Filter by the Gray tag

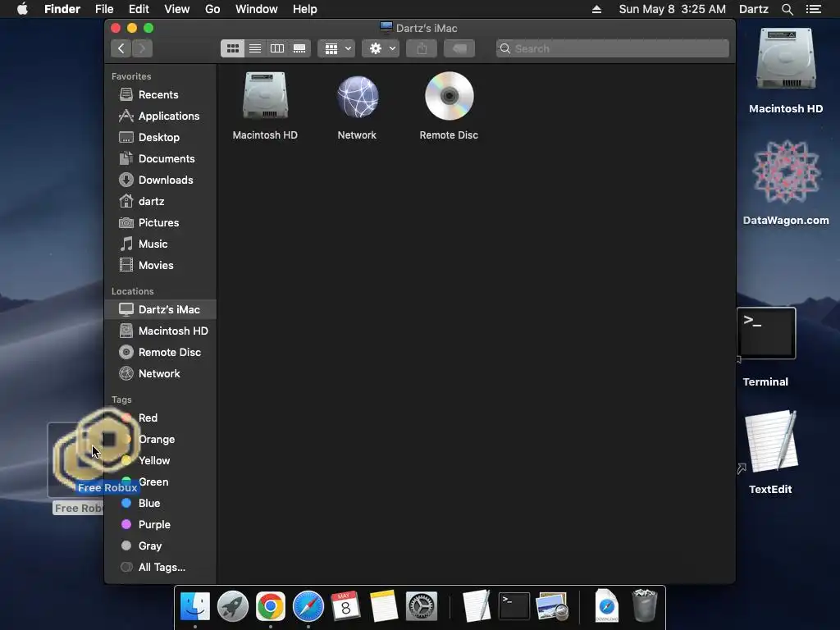[x=161, y=546]
